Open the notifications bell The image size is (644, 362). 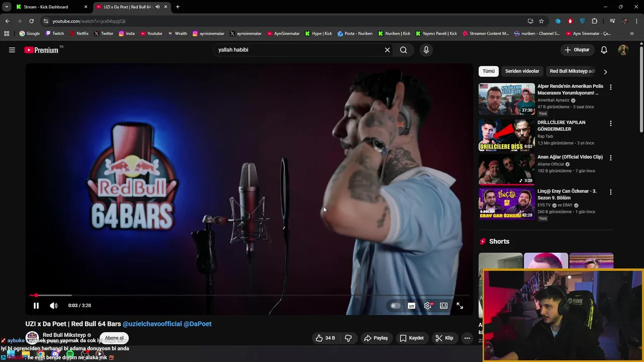click(604, 50)
